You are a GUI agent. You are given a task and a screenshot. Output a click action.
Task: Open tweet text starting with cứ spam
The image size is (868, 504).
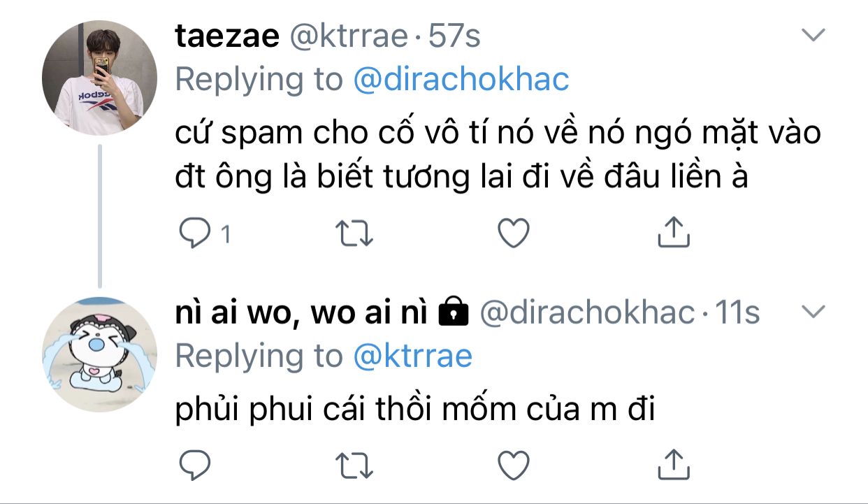498,154
